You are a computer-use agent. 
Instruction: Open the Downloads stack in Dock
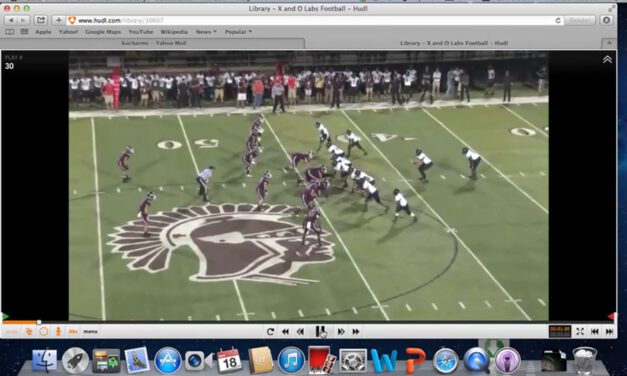554,360
